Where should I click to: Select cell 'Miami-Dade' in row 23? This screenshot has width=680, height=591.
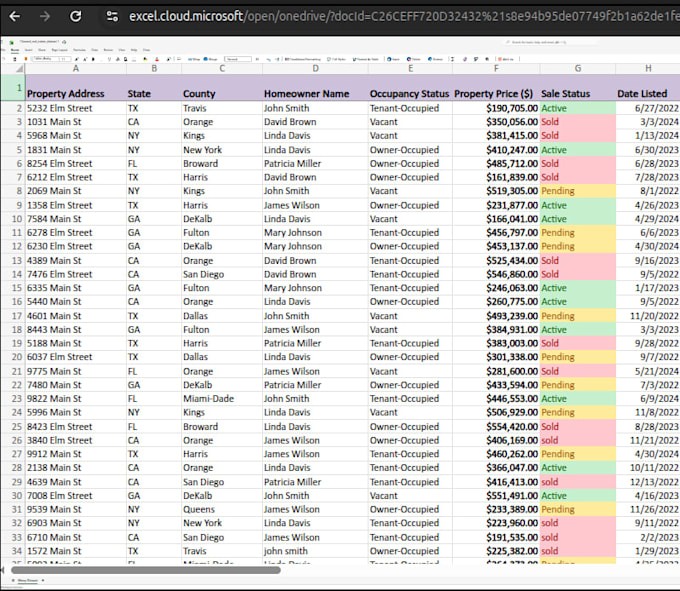point(222,398)
